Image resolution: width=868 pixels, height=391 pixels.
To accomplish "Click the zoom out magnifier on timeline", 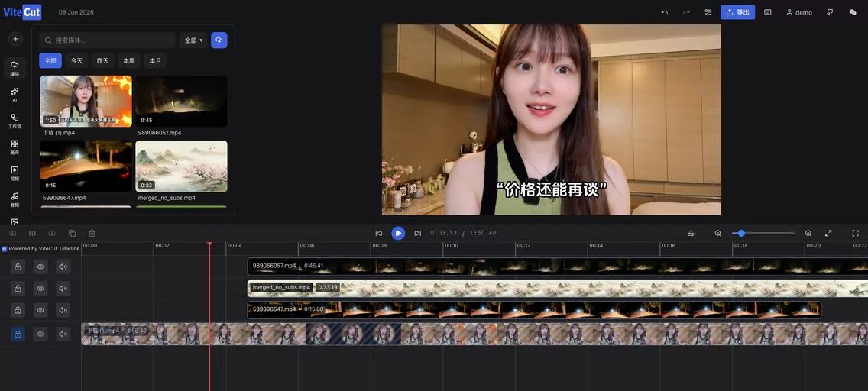I will [718, 234].
